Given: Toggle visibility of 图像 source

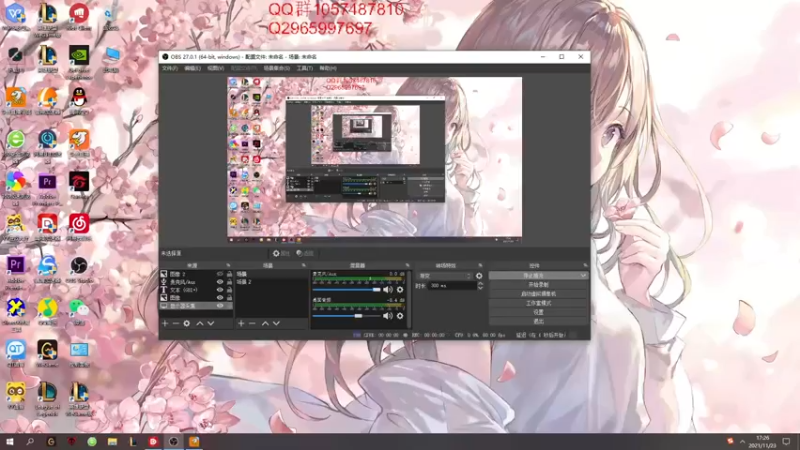Looking at the screenshot, I should [x=220, y=297].
